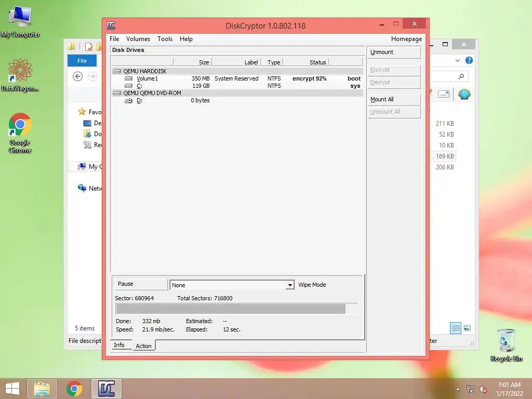Click Explorer back arrow button

coord(78,76)
